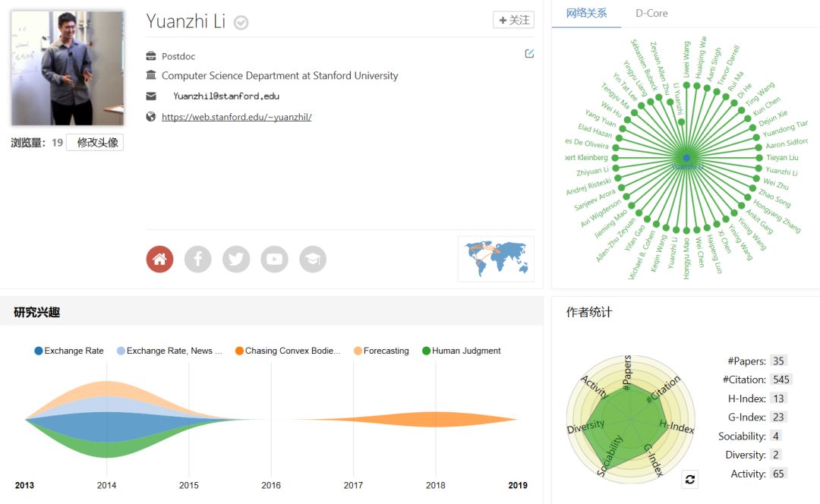Toggle the light blue Exchange Rate, News swatch
The image size is (820, 504).
(121, 351)
